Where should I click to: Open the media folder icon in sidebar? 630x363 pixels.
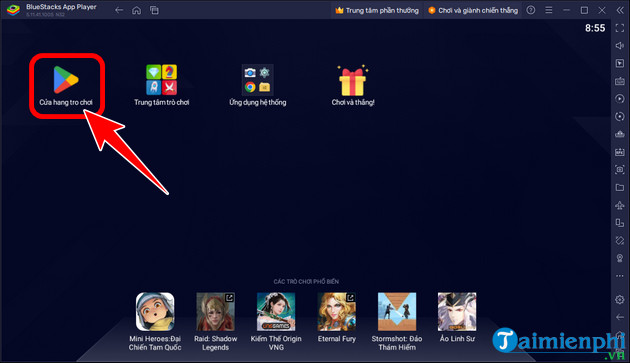point(620,187)
